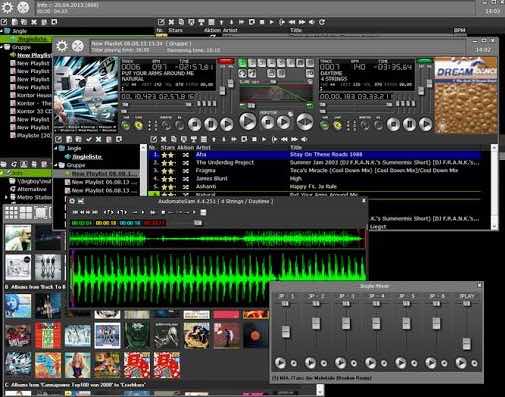The height and width of the screenshot is (397, 505).
Task: Stop the left deck
Action: pyautogui.click(x=195, y=124)
